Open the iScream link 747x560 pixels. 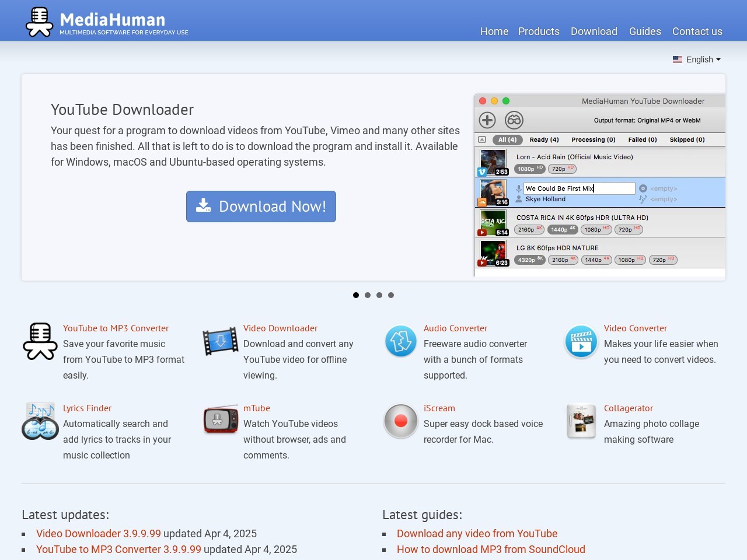(439, 408)
